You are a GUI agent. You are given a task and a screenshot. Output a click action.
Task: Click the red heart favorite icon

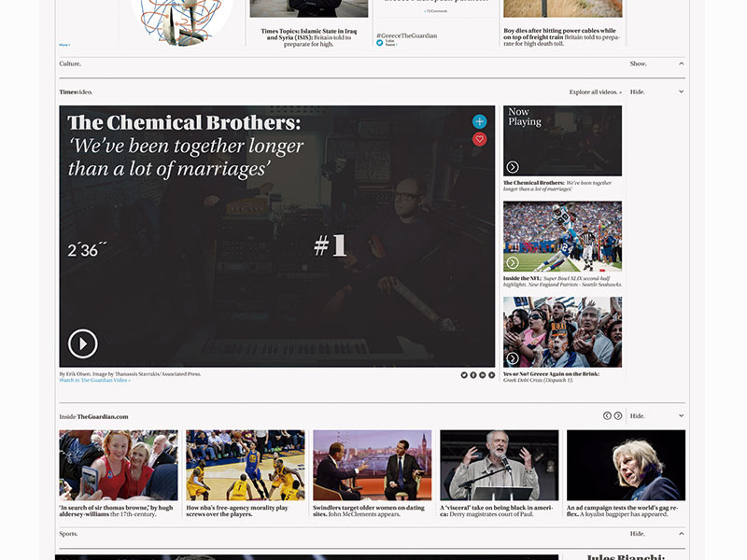point(479,139)
